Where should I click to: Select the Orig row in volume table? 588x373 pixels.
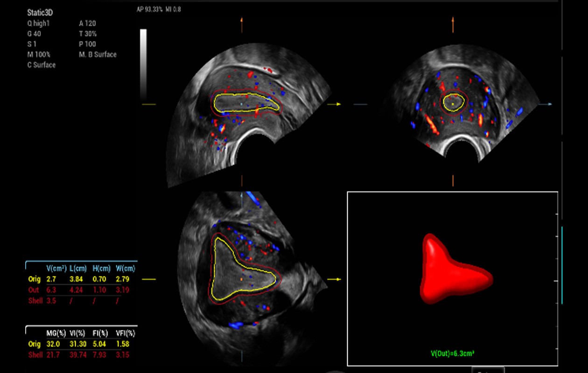[x=34, y=279]
